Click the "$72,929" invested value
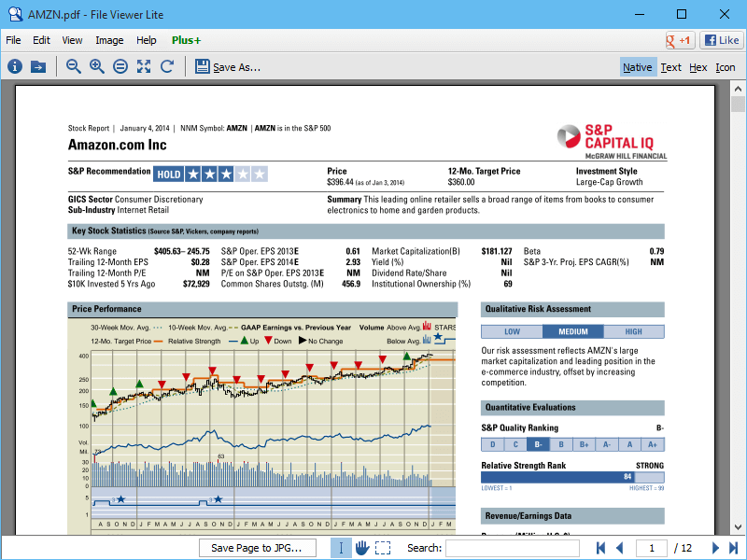747x560 pixels. point(196,284)
